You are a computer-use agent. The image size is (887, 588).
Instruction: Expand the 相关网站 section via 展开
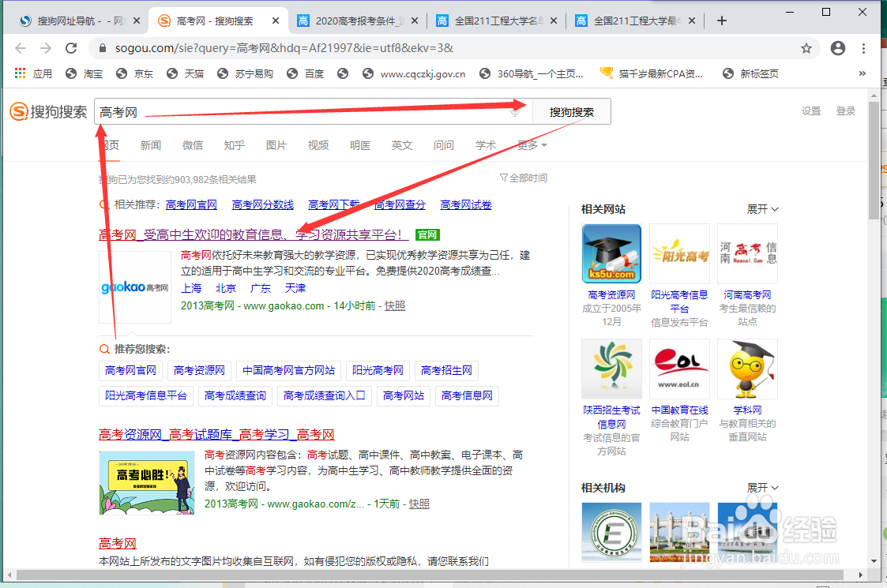click(761, 208)
